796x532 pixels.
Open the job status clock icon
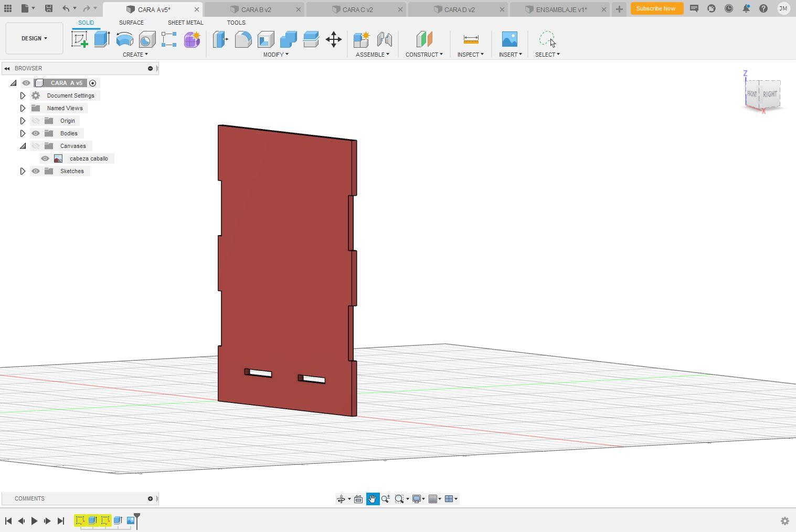729,8
